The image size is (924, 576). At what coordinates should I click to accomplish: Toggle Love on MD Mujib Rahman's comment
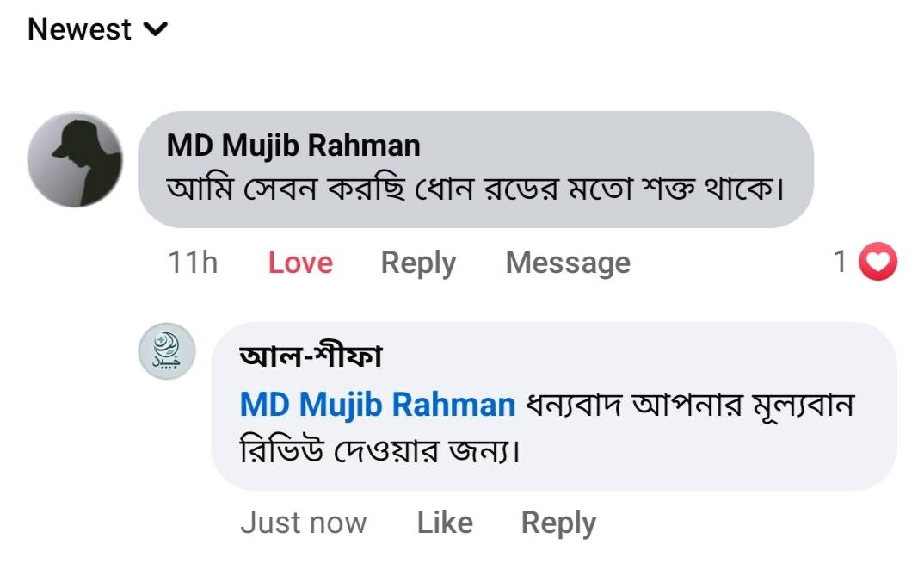300,263
